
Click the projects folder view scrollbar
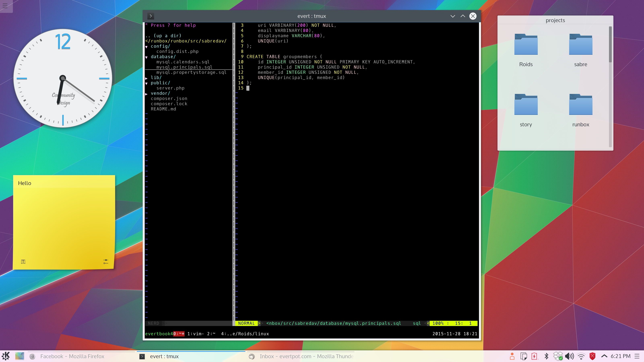click(610, 44)
